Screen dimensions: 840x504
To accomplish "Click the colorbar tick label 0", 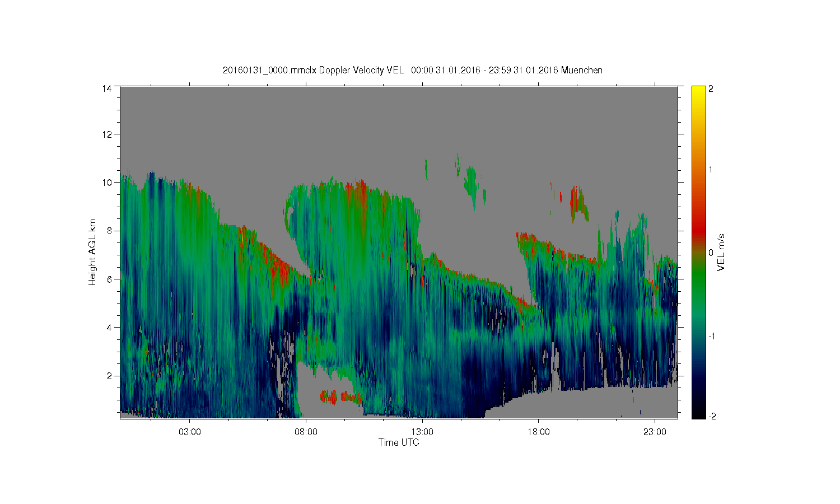I will point(711,253).
